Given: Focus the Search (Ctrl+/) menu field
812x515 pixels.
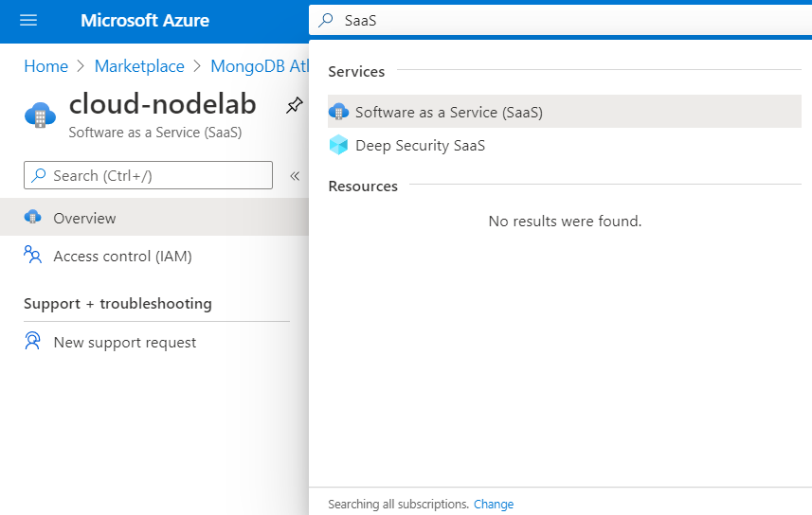Looking at the screenshot, I should 148,175.
